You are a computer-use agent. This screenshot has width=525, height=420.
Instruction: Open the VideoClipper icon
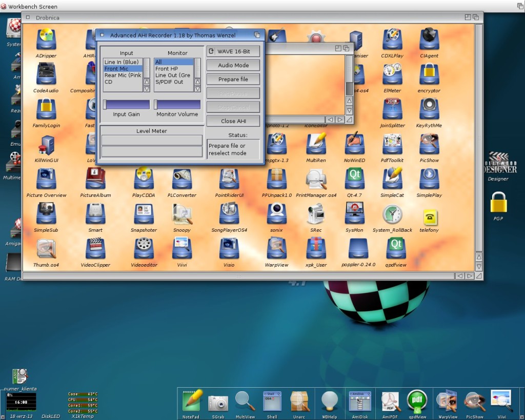(95, 249)
